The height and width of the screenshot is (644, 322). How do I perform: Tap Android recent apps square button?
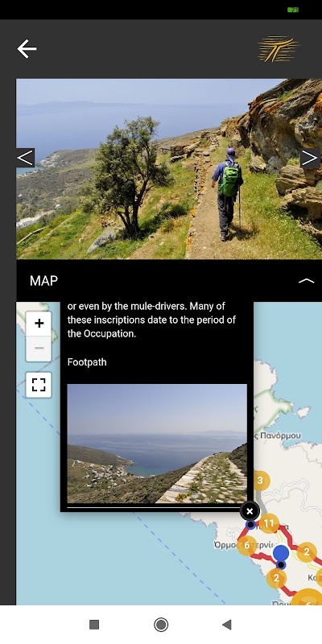[x=94, y=625]
